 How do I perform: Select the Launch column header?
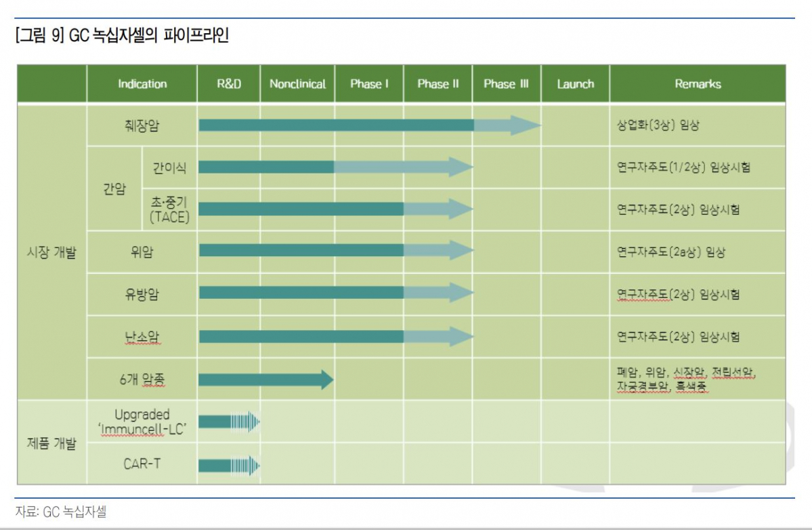coord(575,84)
